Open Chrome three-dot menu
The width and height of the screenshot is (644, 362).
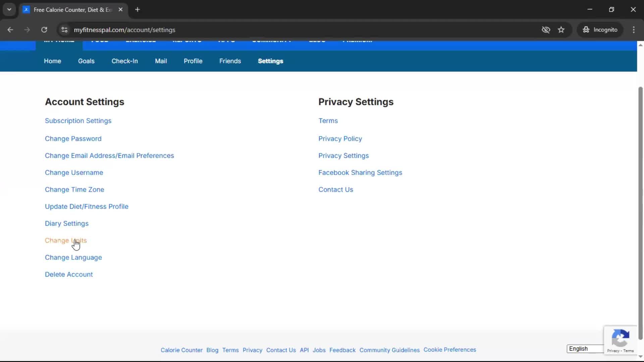click(x=634, y=30)
